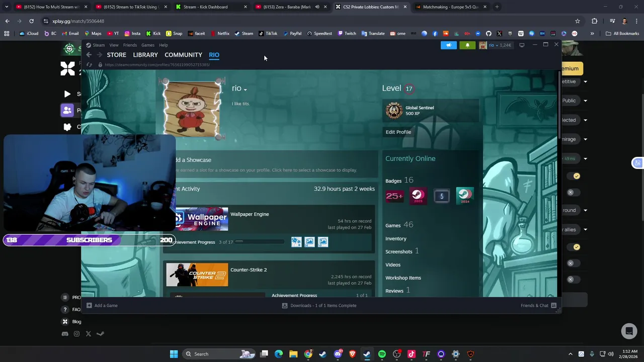
Task: Open the Twitch bookmark
Action: coord(347,34)
